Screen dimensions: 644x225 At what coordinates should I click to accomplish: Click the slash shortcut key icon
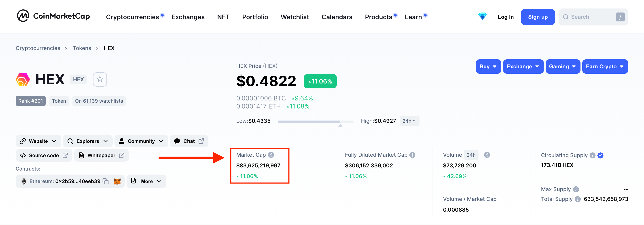(x=620, y=17)
